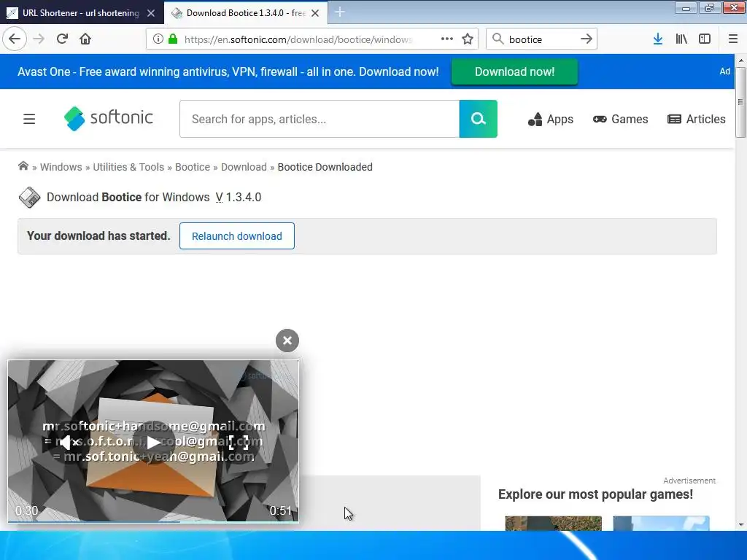Close the floating video popup
The width and height of the screenshot is (747, 560).
pyautogui.click(x=287, y=341)
